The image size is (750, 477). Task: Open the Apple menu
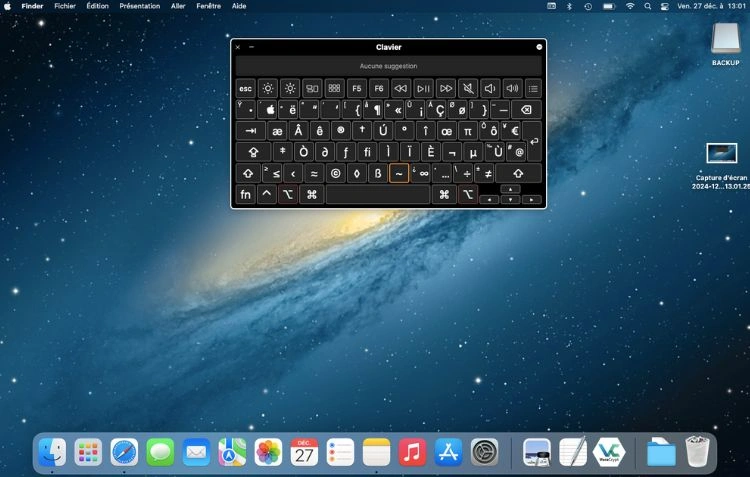click(x=7, y=6)
